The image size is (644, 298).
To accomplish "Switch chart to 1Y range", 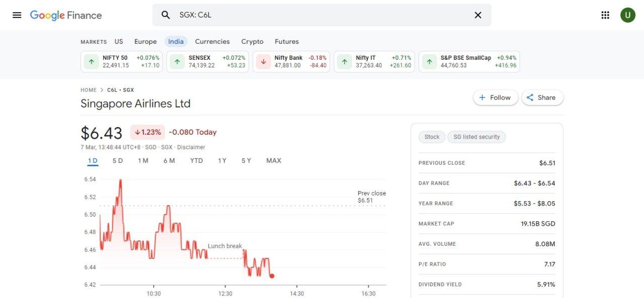I will [222, 161].
